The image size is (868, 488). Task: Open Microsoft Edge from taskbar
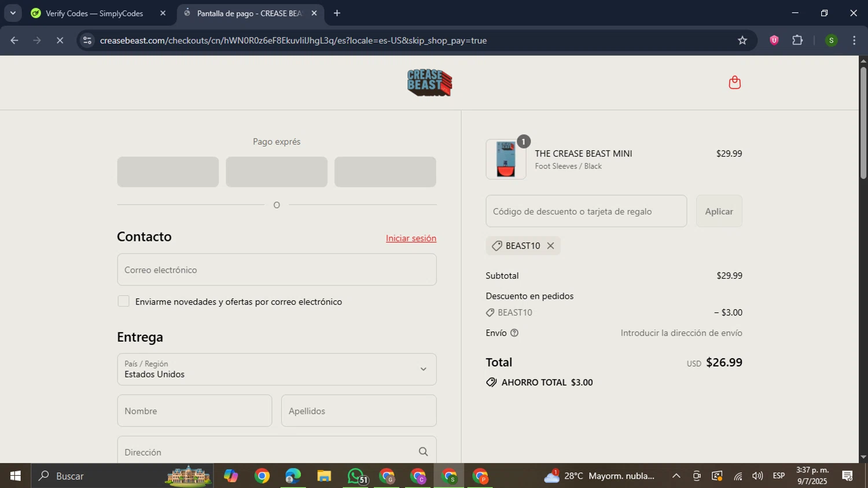293,476
